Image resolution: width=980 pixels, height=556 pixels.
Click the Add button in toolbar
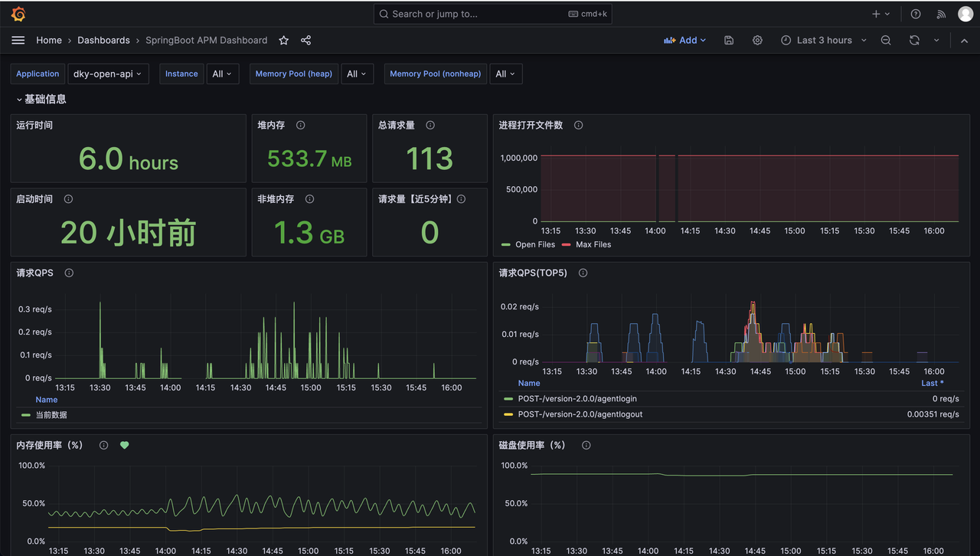pyautogui.click(x=685, y=41)
